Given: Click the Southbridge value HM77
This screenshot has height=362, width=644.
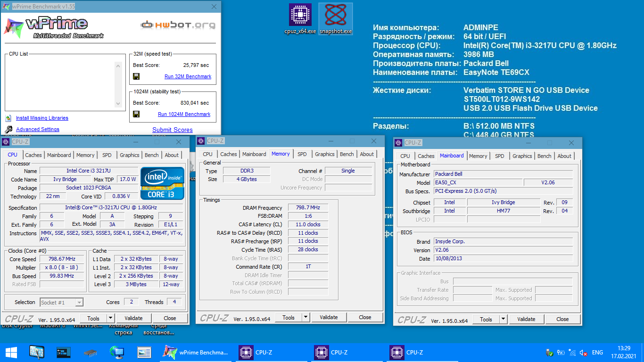Looking at the screenshot, I should [504, 211].
